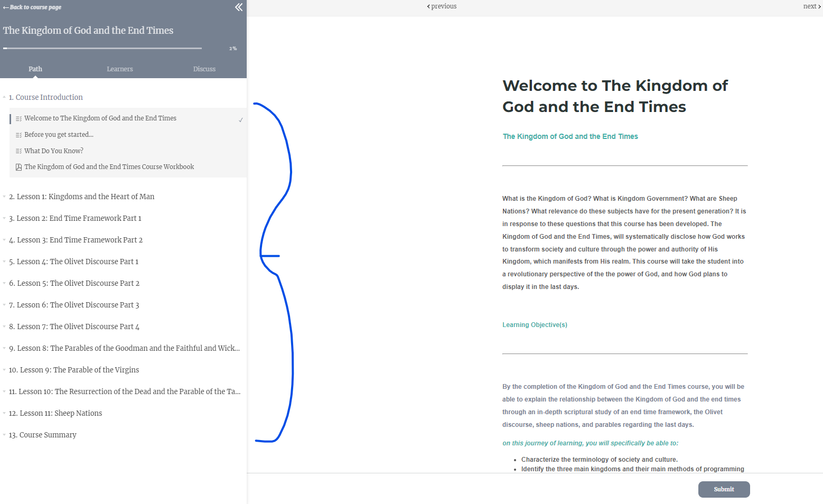Expand Lesson 4: The Olivet Discourse Part 1
Image resolution: width=823 pixels, height=504 pixels.
point(4,262)
